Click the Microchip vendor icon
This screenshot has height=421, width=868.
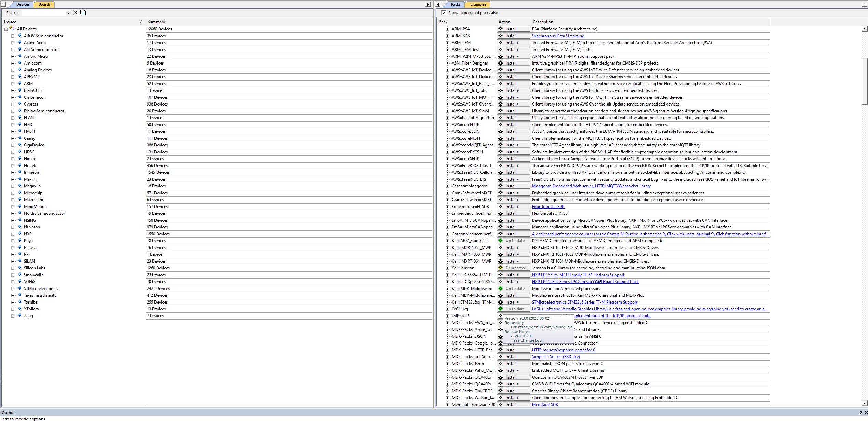point(20,193)
